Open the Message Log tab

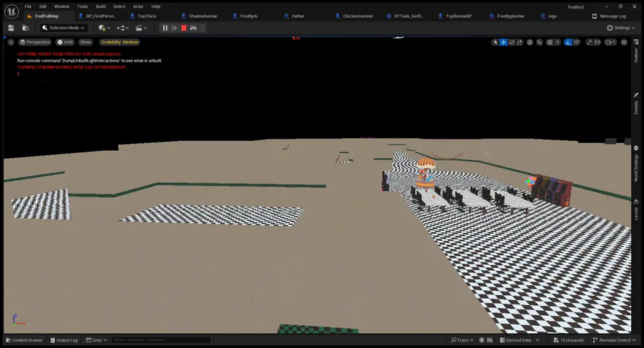click(609, 16)
